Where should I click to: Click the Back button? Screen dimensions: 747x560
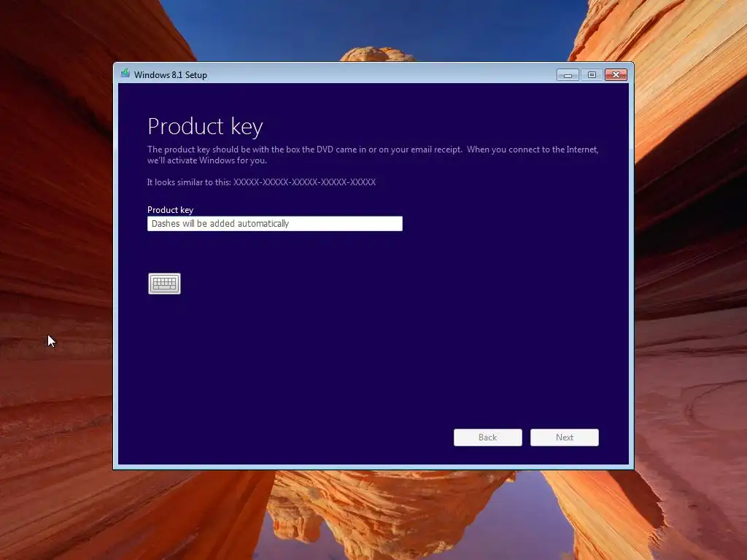click(x=488, y=437)
